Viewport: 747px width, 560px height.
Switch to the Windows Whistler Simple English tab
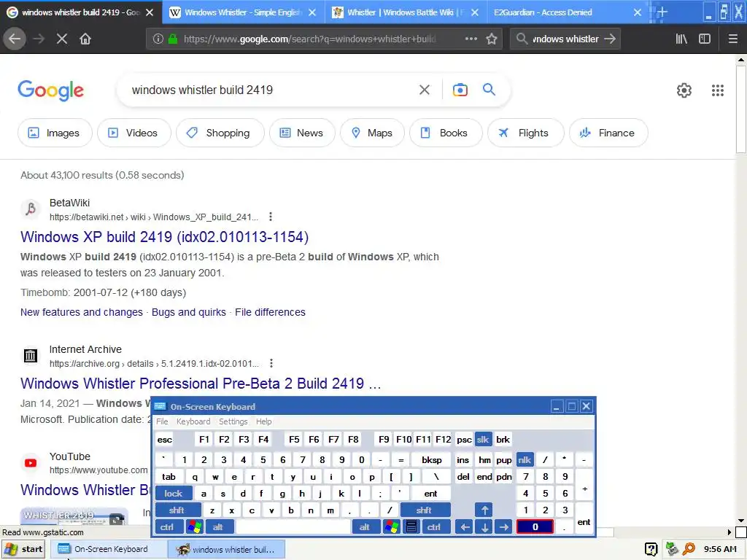tap(243, 12)
